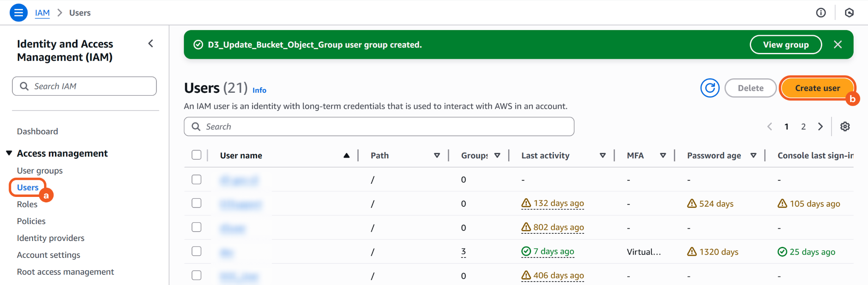Select the first user row checkbox
This screenshot has width=868, height=285.
196,180
